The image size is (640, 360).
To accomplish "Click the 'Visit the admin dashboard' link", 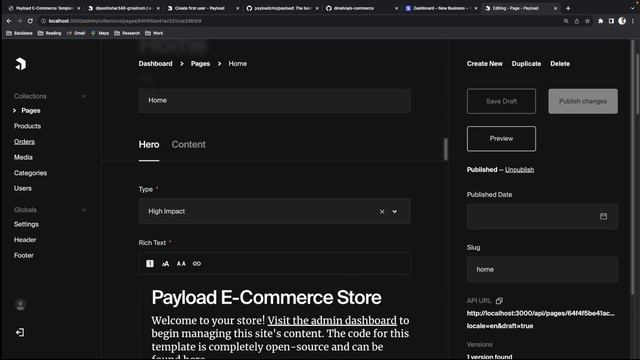I will click(332, 320).
